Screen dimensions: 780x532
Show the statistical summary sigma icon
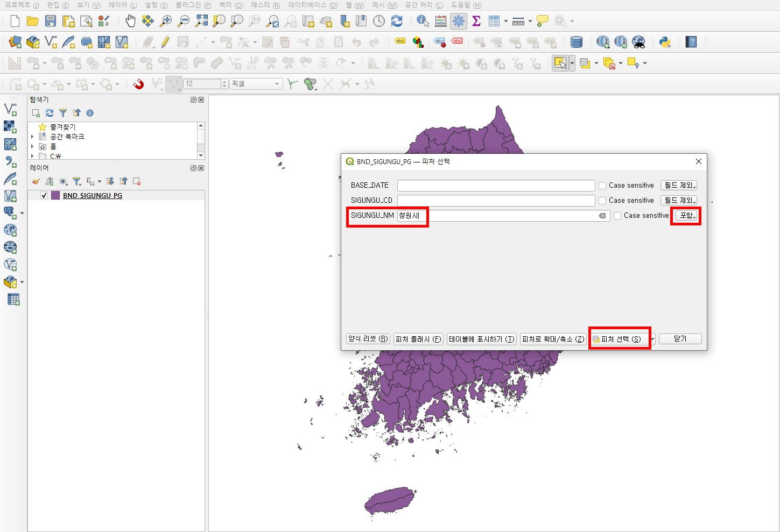pos(476,21)
